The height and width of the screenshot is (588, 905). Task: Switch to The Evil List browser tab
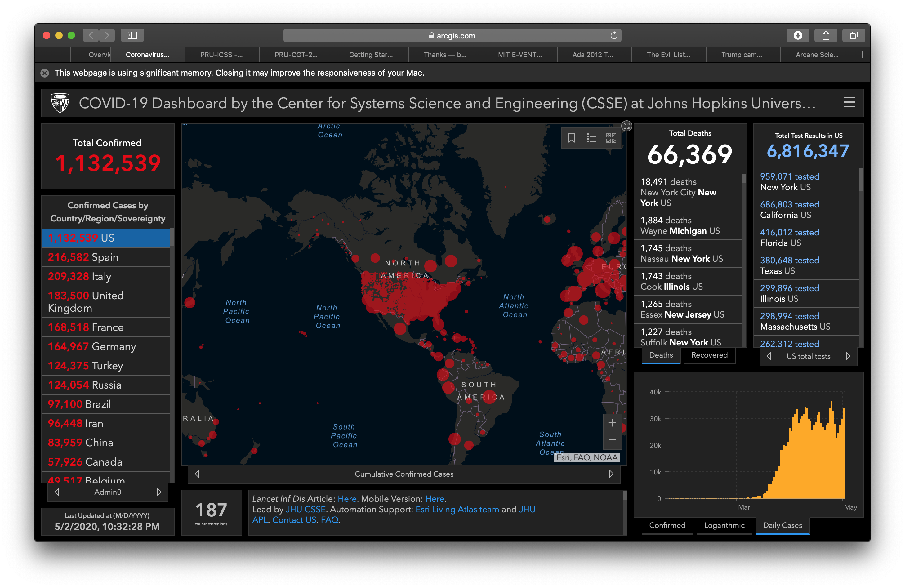(x=668, y=55)
